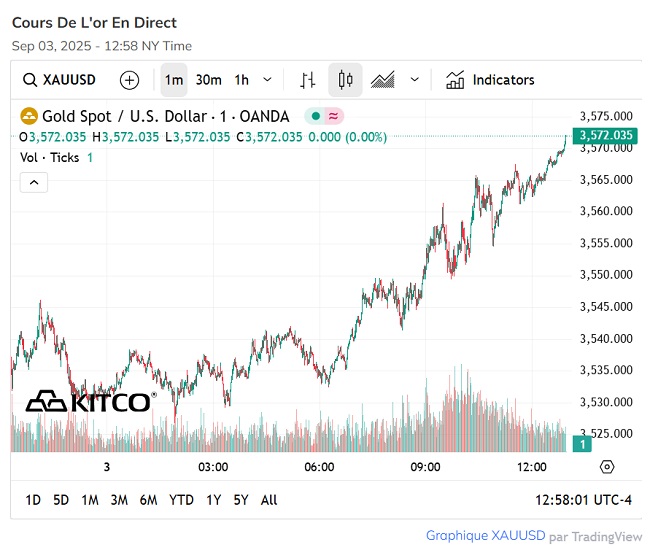Click the volume value 1 label
Screen dimensions: 650x550
(x=582, y=444)
